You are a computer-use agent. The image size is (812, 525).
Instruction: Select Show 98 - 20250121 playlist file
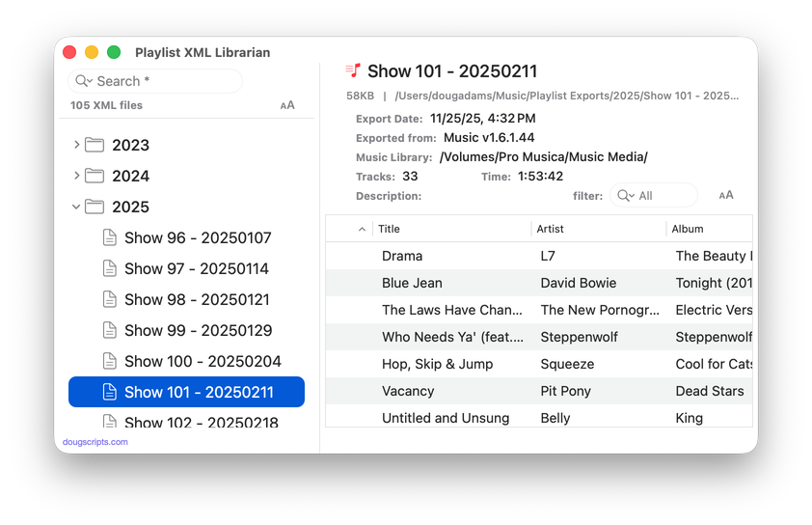pyautogui.click(x=197, y=299)
